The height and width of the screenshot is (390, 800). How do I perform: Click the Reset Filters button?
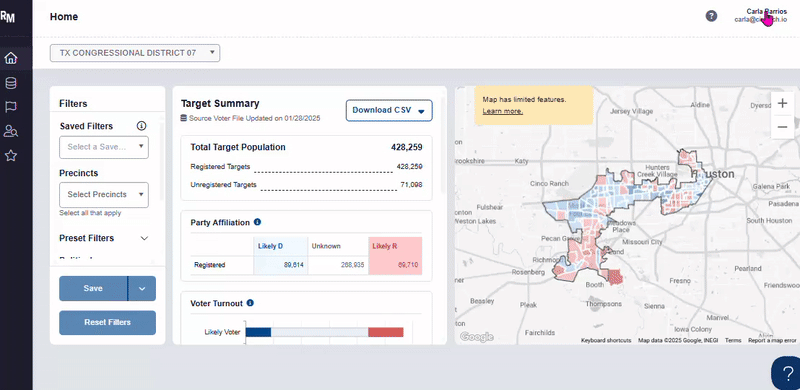click(x=108, y=323)
